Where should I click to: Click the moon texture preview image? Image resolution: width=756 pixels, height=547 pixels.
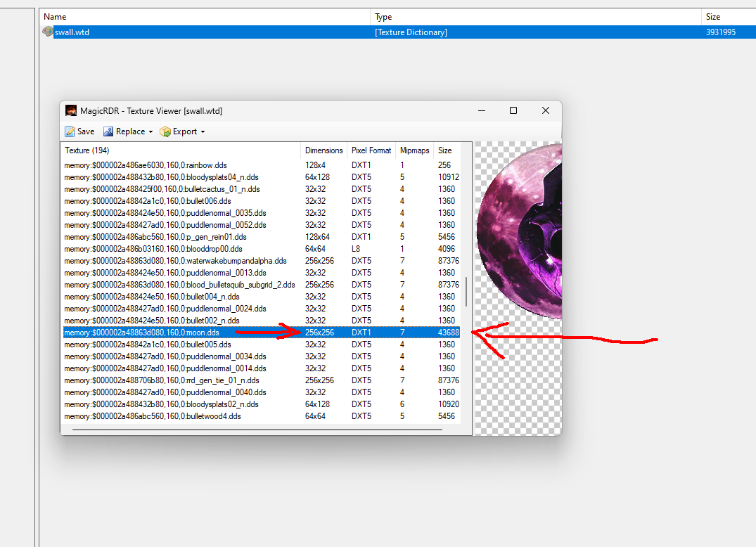coord(519,231)
